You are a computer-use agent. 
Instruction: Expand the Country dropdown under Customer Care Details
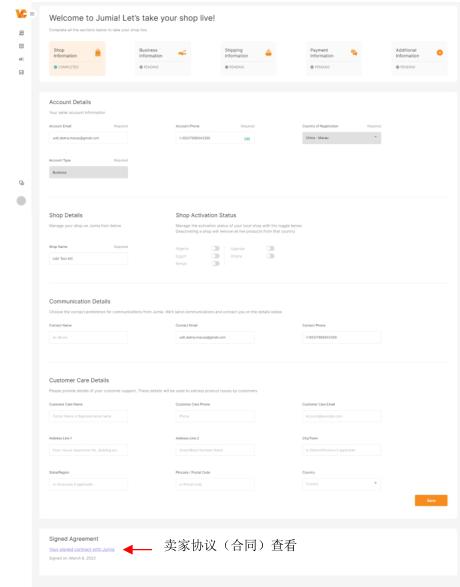342,484
